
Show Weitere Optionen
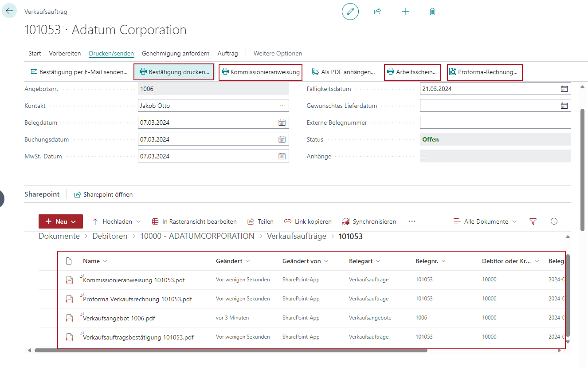(278, 53)
